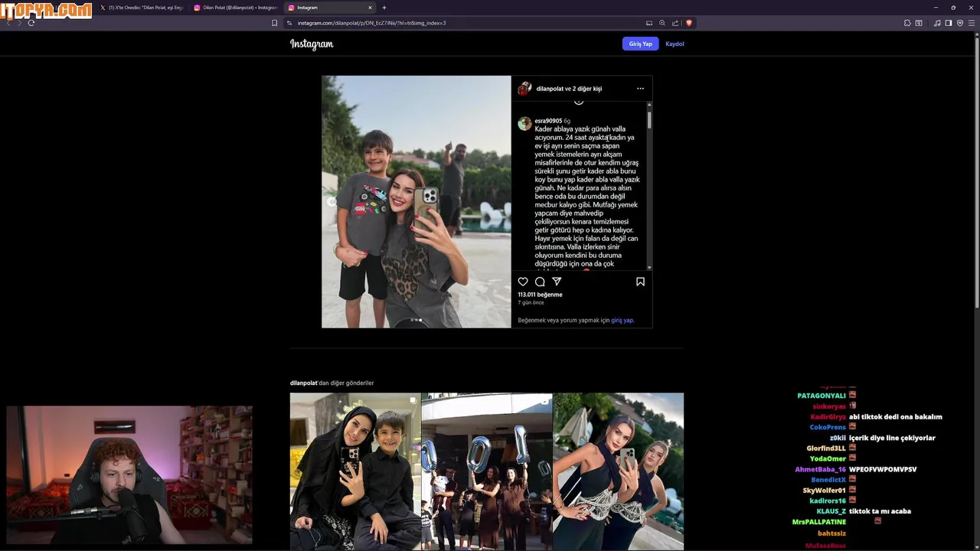
Task: Click chat username PATAGONYALI
Action: (822, 396)
